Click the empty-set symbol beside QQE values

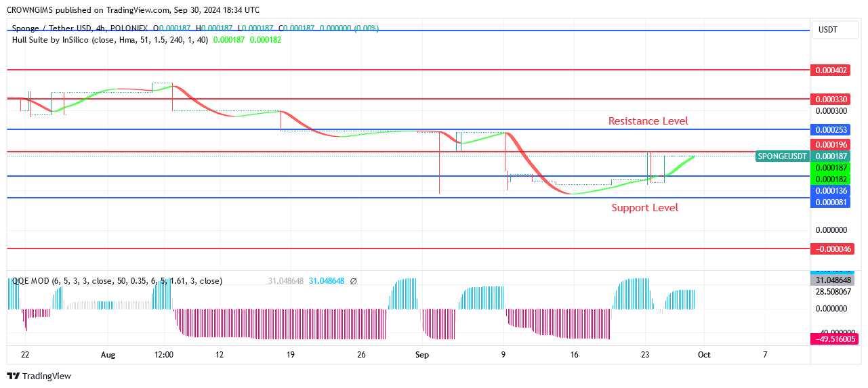click(x=353, y=280)
